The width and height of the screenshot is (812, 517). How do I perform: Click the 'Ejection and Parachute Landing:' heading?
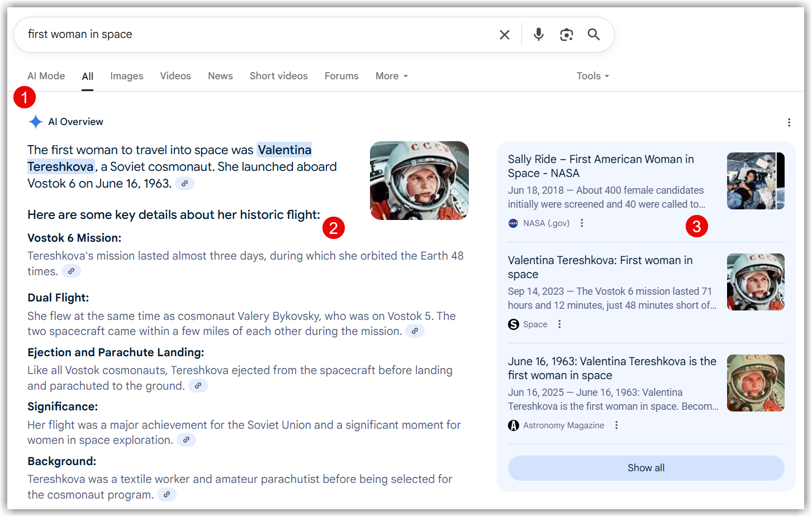click(116, 352)
